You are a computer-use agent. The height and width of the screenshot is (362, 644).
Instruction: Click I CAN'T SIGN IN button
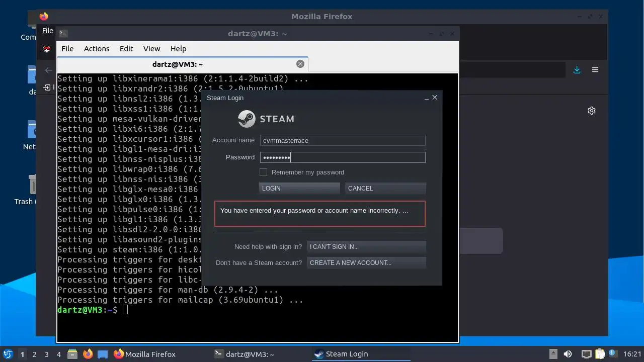[366, 247]
